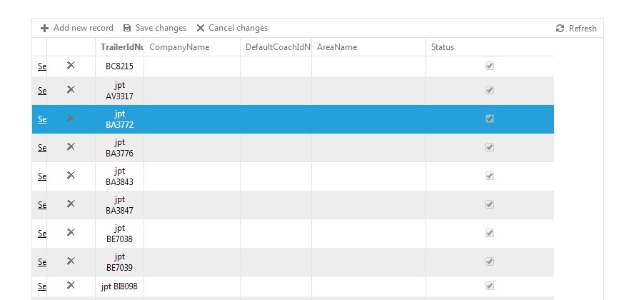Remove the jpt BA3776 record
The height and width of the screenshot is (300, 644).
coord(71,147)
